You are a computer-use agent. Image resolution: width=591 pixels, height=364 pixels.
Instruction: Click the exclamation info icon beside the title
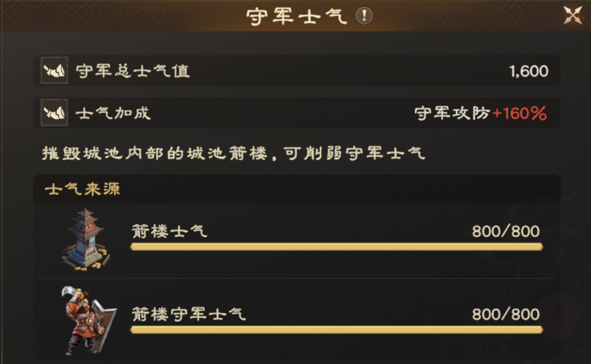point(364,16)
